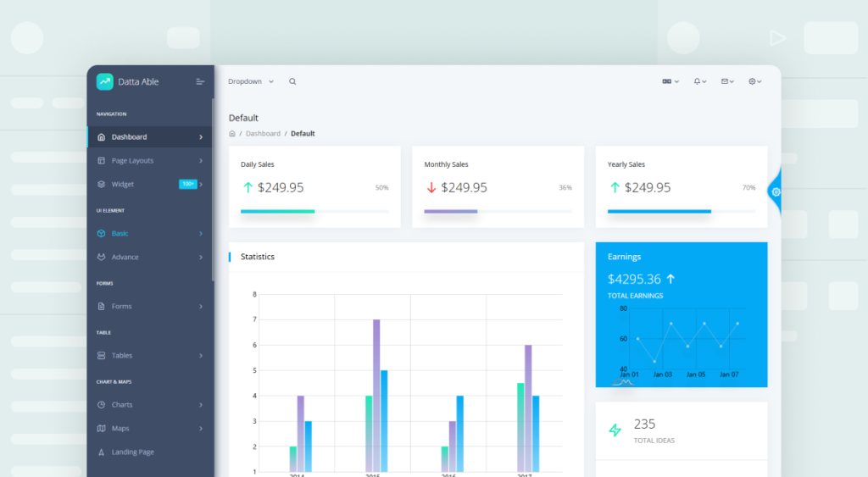868x477 pixels.
Task: Select Dashboard in the sidebar
Action: pos(149,136)
